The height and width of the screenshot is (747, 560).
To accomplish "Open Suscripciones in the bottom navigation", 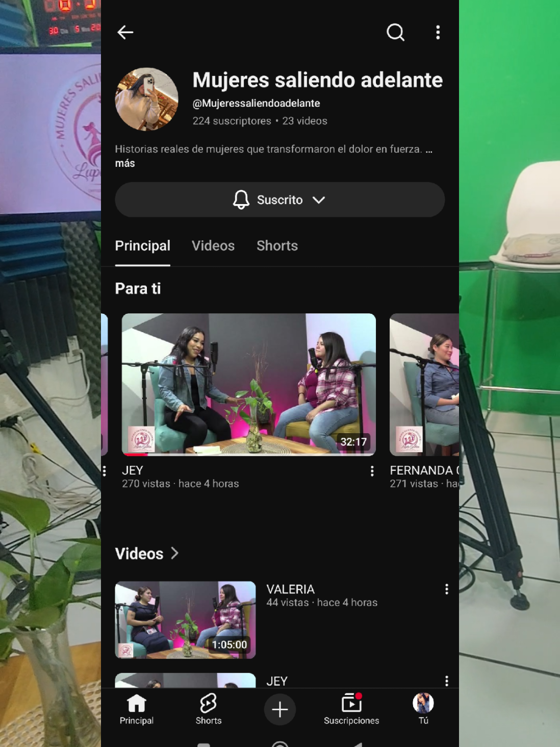I will 351,709.
